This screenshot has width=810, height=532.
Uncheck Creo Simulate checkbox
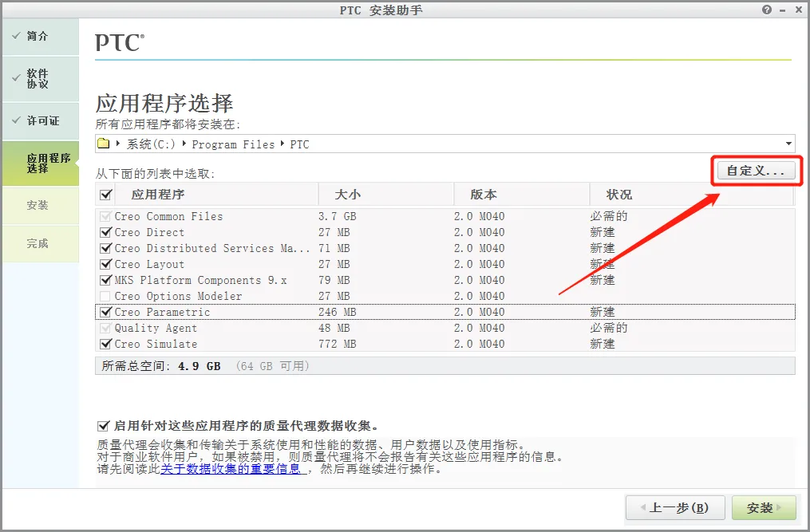pos(105,344)
